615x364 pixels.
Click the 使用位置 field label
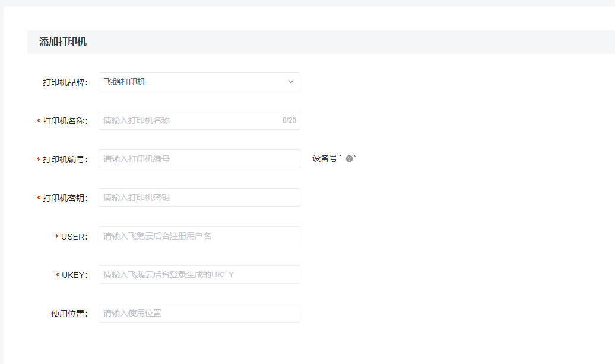[69, 314]
